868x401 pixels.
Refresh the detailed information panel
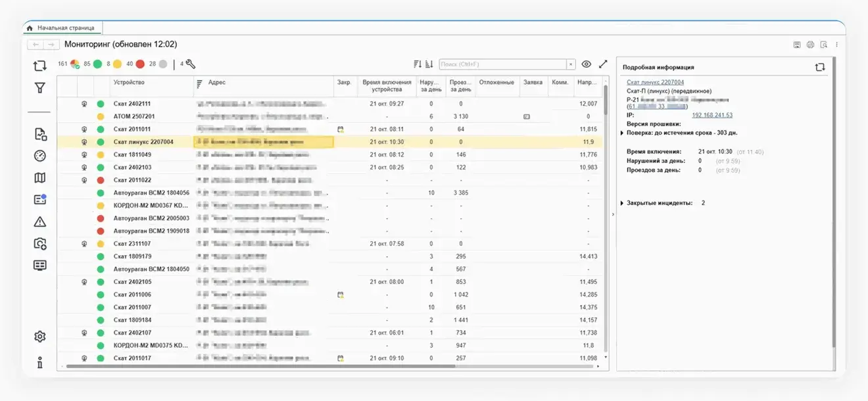pyautogui.click(x=819, y=67)
